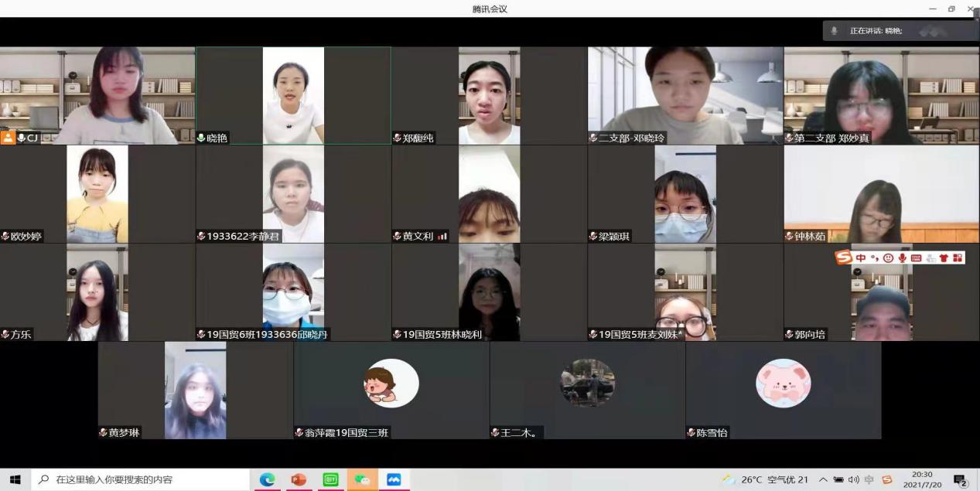Select 晓艳's speaking video tile
The image size is (980, 491).
(293, 96)
